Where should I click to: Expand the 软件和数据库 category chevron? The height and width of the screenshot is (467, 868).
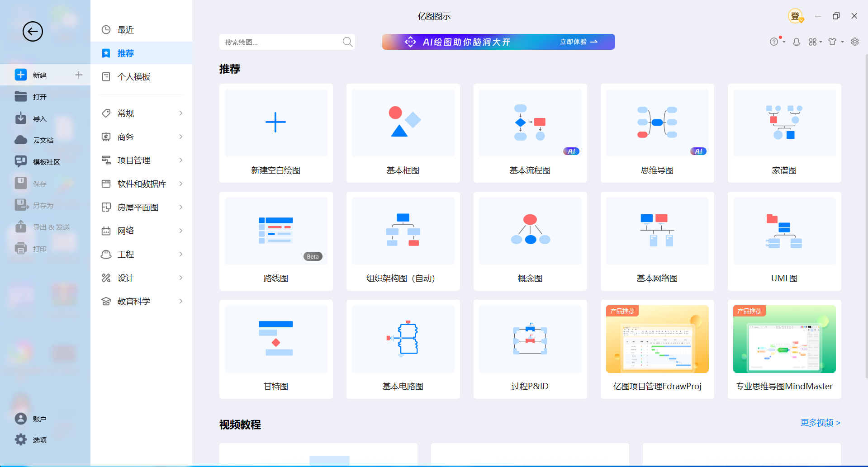click(180, 184)
